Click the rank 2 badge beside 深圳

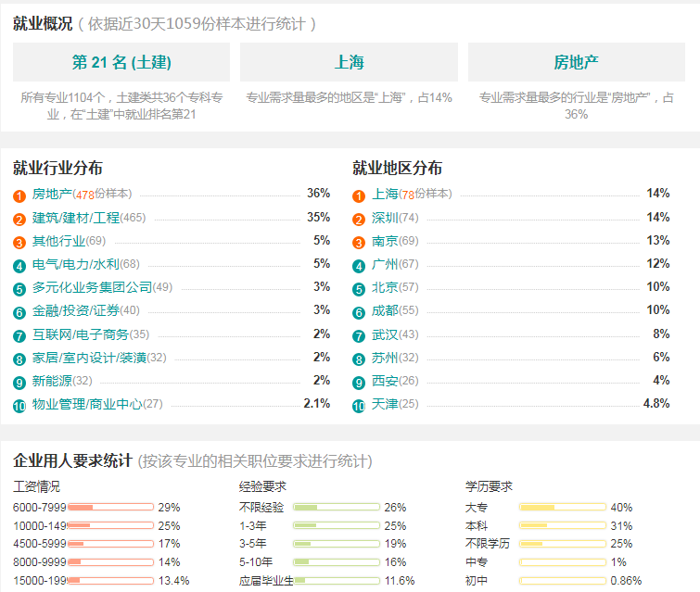(x=359, y=220)
